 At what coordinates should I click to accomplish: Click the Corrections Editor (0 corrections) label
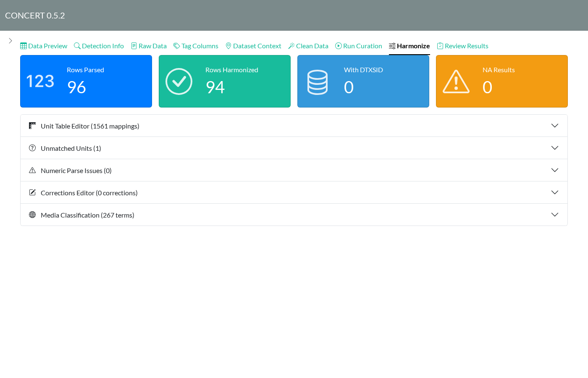pos(89,193)
